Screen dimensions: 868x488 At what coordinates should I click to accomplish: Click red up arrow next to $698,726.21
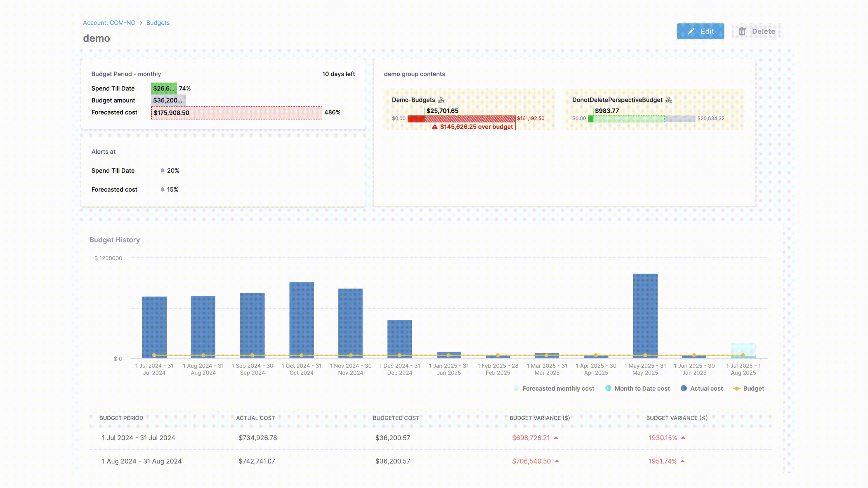pos(556,438)
